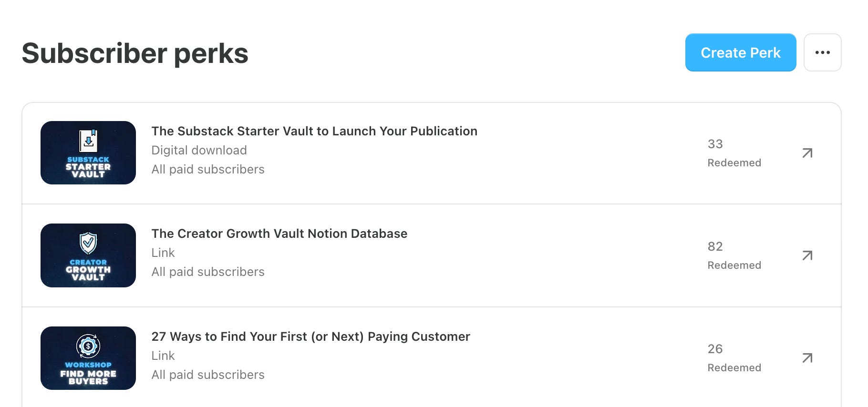The width and height of the screenshot is (868, 407).
Task: Click the Digital download type label
Action: click(199, 150)
